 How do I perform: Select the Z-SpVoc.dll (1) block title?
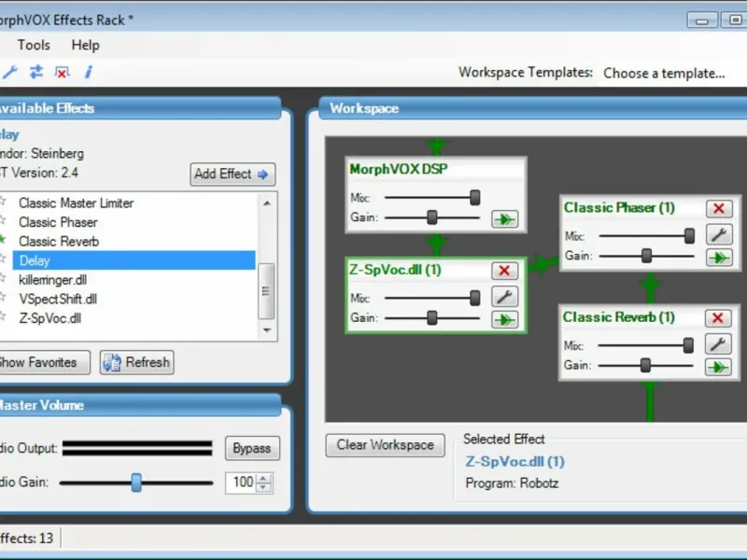pyautogui.click(x=395, y=270)
